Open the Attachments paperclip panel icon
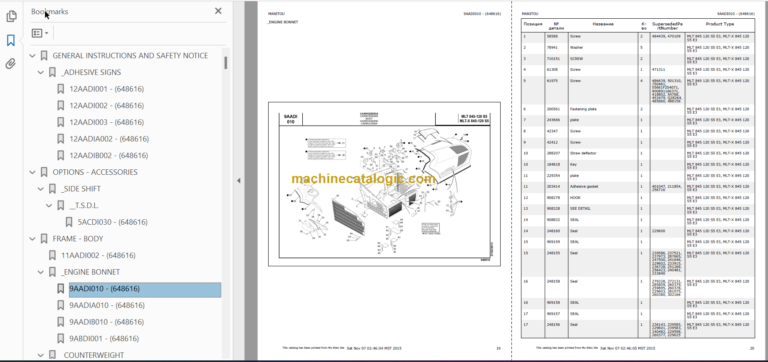The width and height of the screenshot is (768, 362). pos(11,64)
